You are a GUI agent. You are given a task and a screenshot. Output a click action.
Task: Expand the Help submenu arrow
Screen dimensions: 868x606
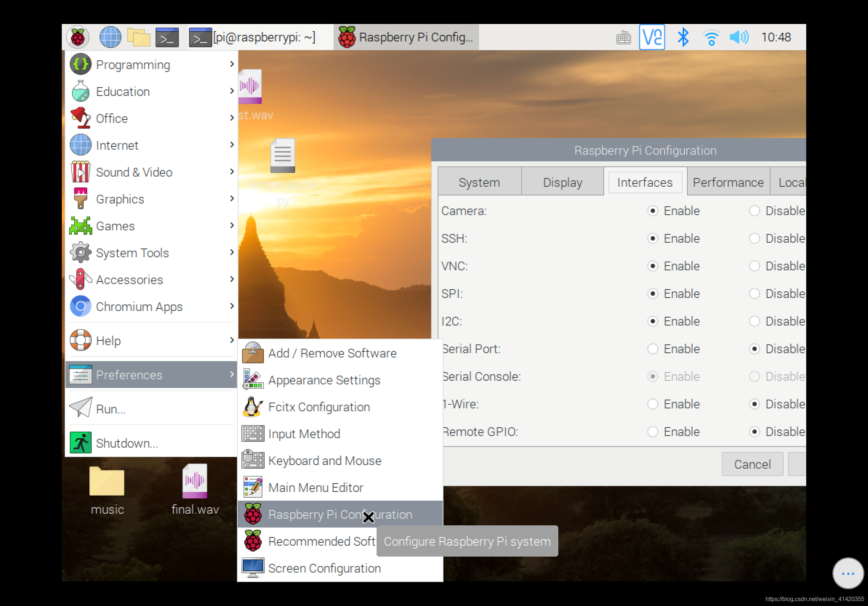(x=232, y=340)
